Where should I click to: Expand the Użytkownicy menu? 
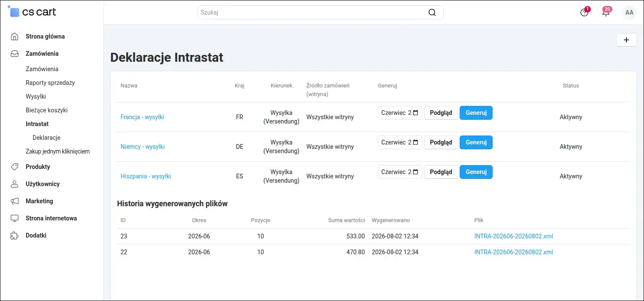click(x=42, y=184)
